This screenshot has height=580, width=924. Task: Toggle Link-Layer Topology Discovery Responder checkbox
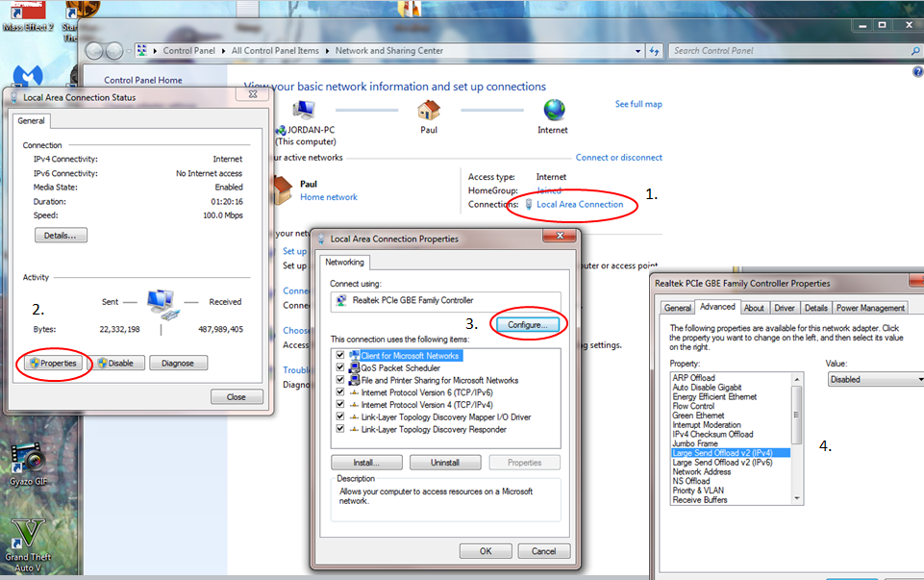click(x=340, y=429)
